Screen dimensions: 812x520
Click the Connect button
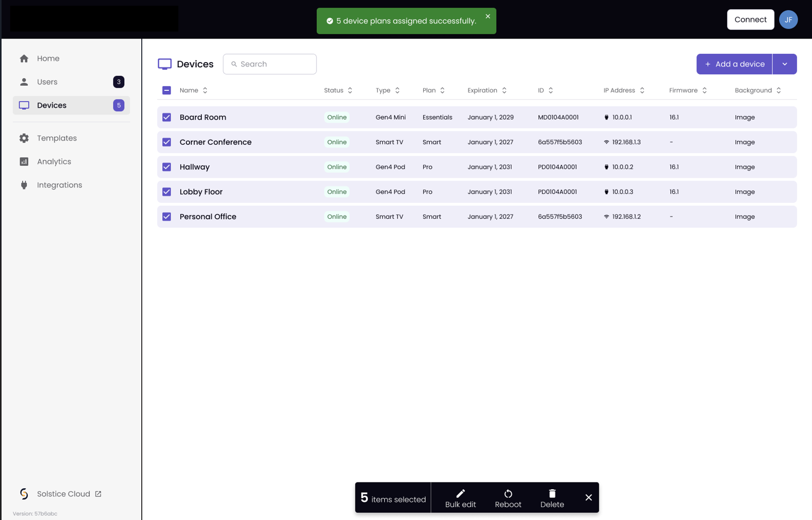pos(750,20)
